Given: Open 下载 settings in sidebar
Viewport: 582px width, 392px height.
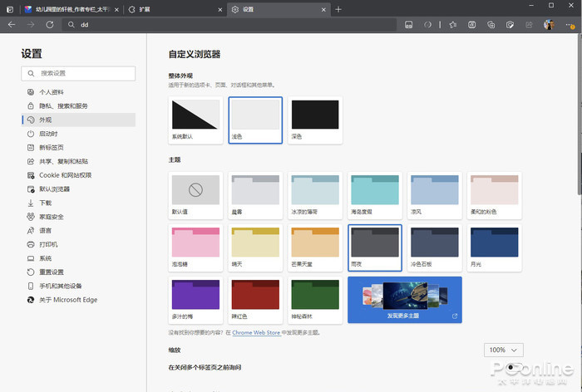Looking at the screenshot, I should pos(45,203).
